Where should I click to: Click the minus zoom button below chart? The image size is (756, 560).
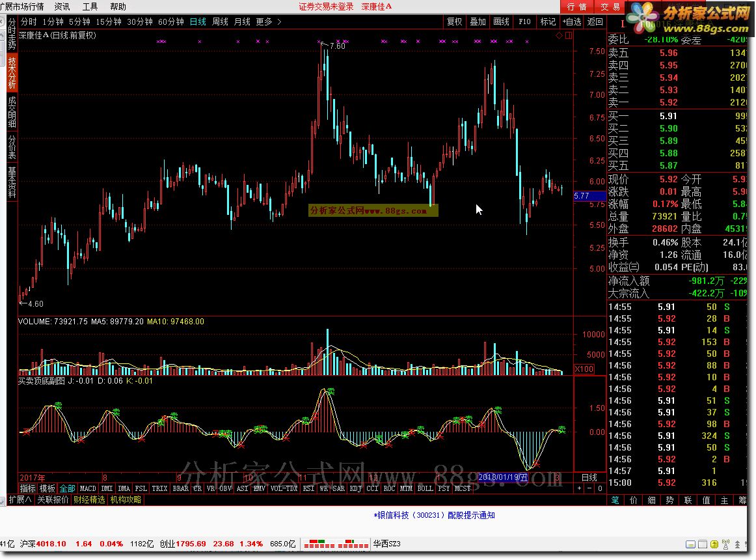(x=589, y=488)
